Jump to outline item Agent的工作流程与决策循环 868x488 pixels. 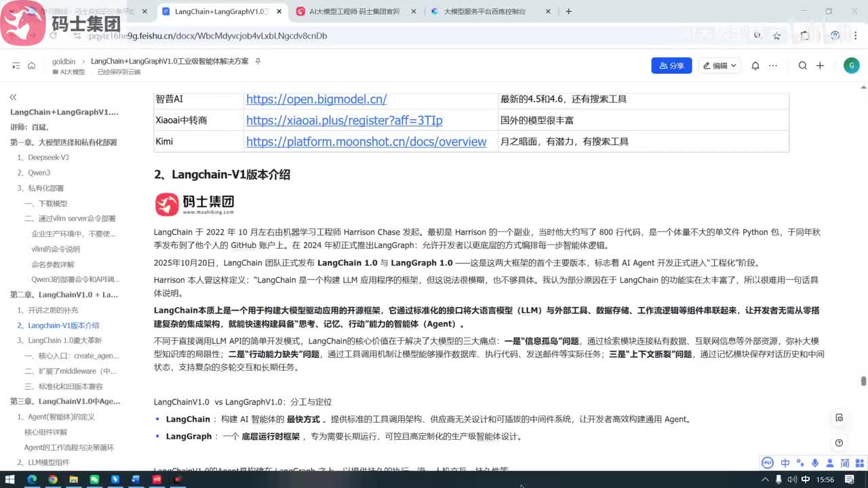click(x=69, y=447)
